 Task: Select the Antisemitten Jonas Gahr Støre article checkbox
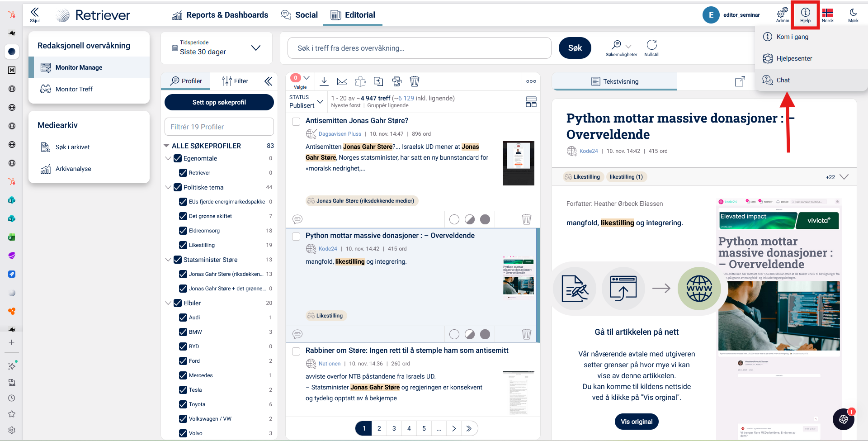click(296, 121)
